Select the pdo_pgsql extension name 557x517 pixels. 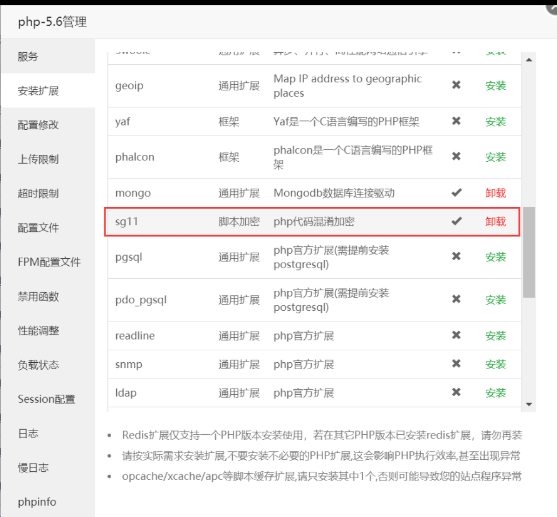coord(141,300)
